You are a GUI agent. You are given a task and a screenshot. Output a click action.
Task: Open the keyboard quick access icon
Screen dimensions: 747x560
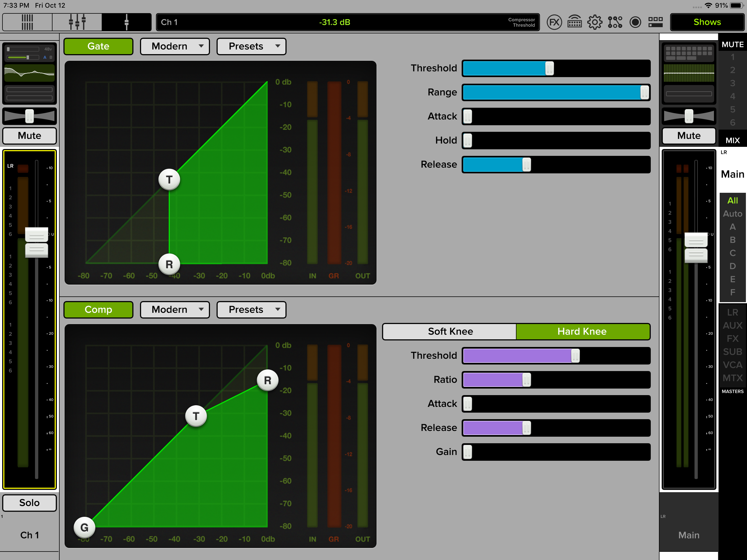click(574, 22)
